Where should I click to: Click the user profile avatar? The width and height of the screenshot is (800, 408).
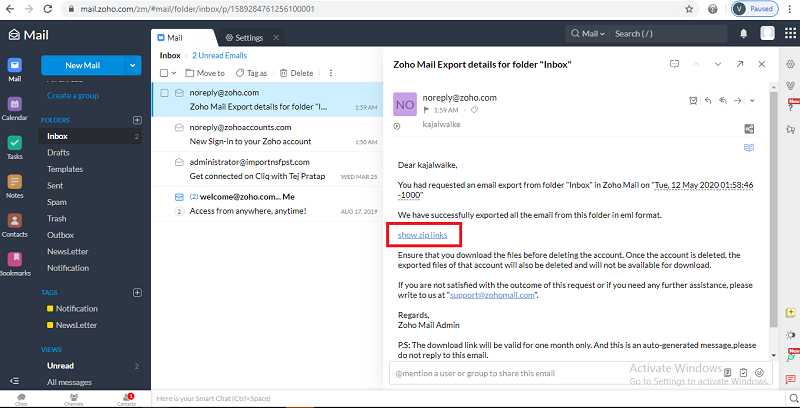pos(767,33)
